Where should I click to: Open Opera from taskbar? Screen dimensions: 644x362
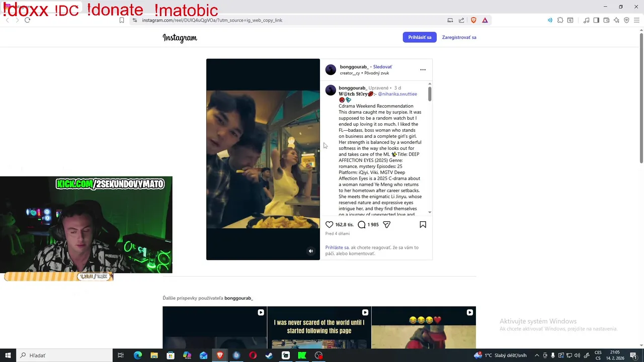pos(253,355)
